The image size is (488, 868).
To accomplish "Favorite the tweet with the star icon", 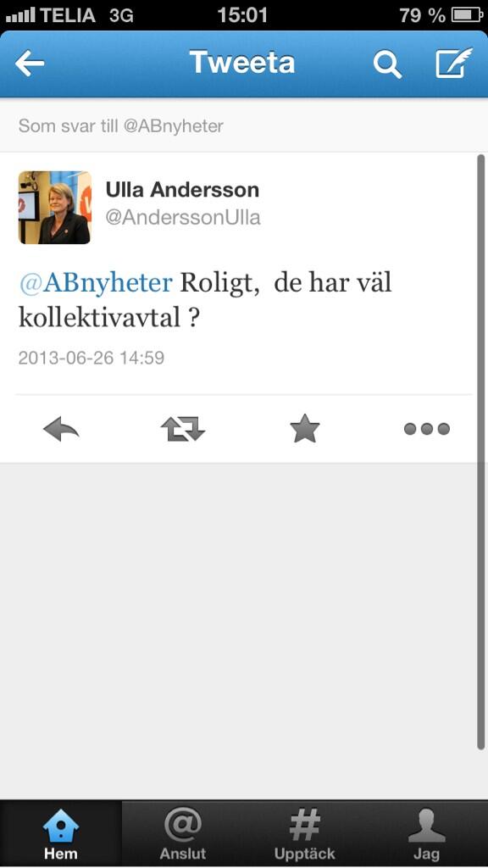I will (305, 429).
